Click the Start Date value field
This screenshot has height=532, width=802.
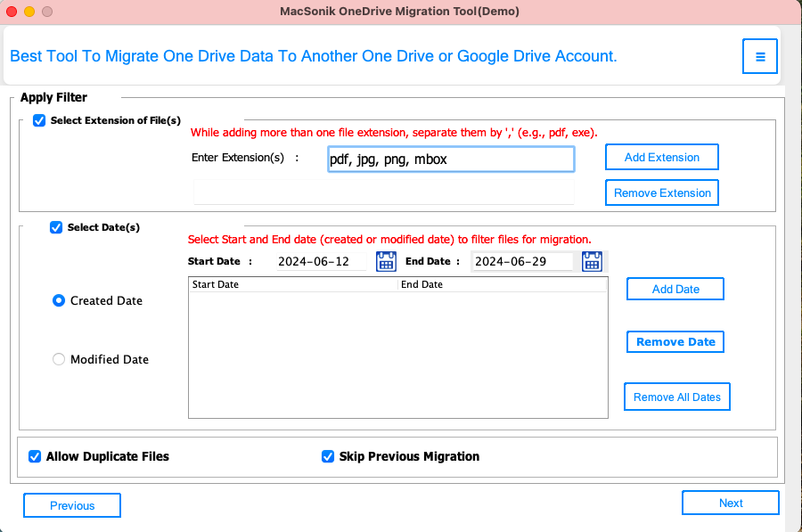click(x=321, y=261)
